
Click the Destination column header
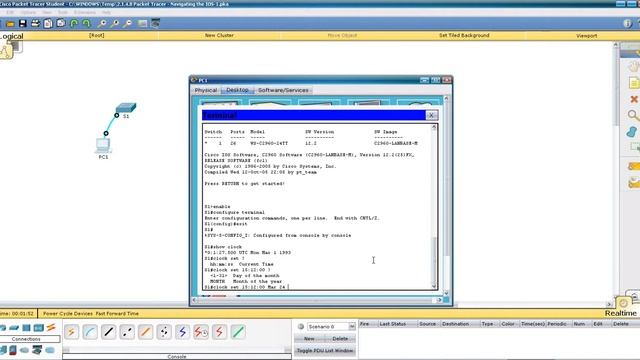pyautogui.click(x=456, y=324)
